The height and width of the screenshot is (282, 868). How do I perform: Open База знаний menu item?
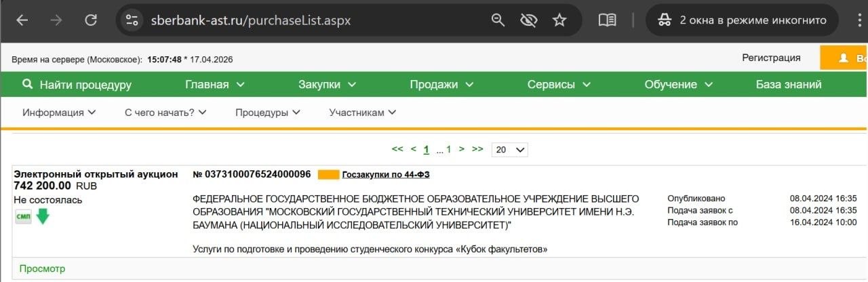pyautogui.click(x=789, y=85)
